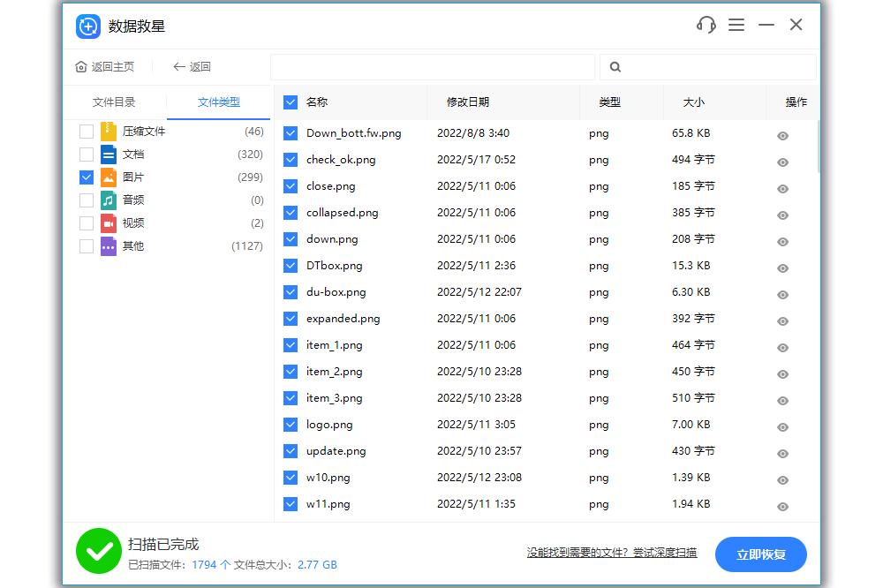This screenshot has width=883, height=588.
Task: Click the 压缩文件 zip folder icon
Action: [108, 132]
